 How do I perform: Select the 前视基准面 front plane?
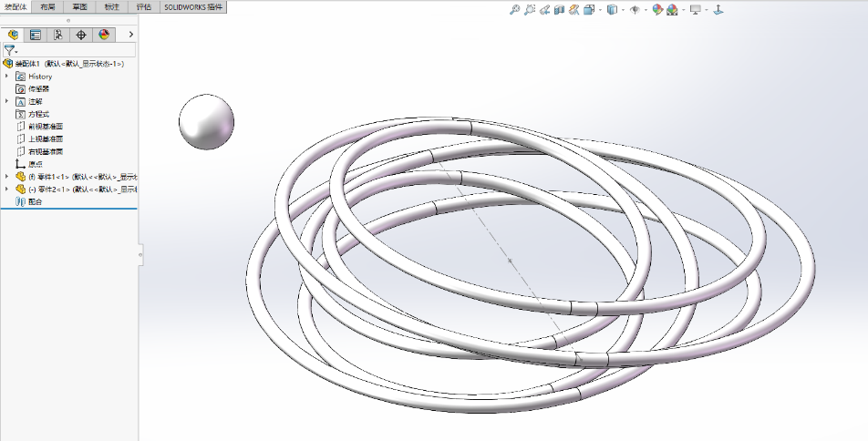(46, 126)
